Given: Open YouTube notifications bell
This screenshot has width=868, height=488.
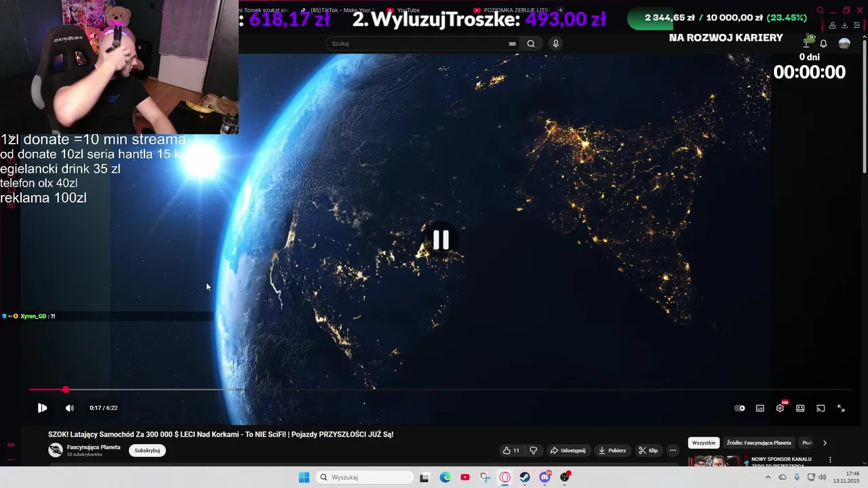Looking at the screenshot, I should 823,43.
